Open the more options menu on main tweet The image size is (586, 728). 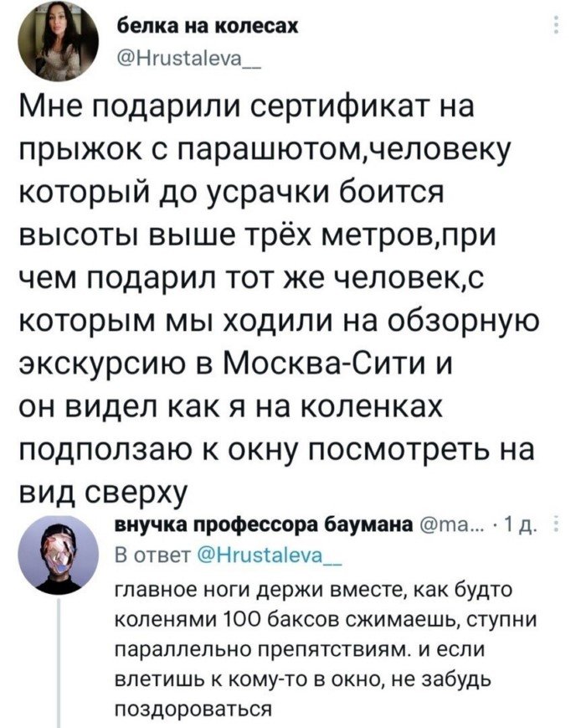pos(555,25)
